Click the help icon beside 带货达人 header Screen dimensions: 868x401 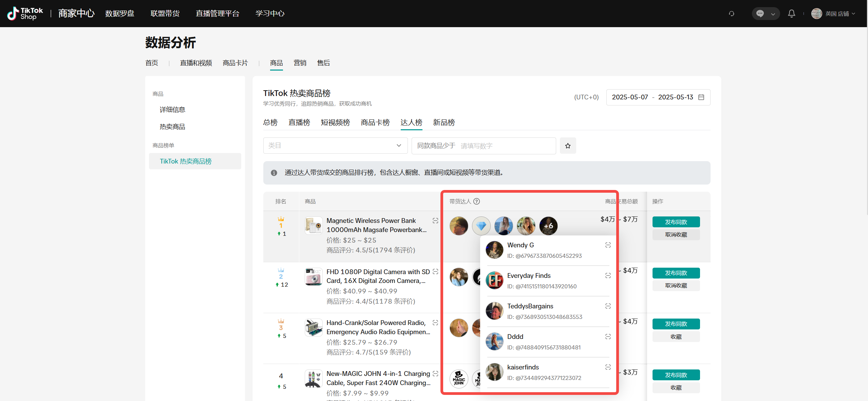point(476,202)
